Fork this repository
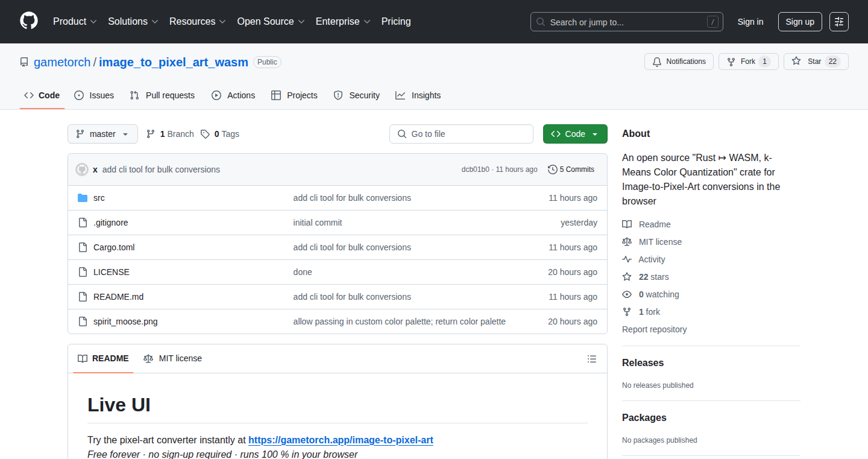 click(x=748, y=62)
